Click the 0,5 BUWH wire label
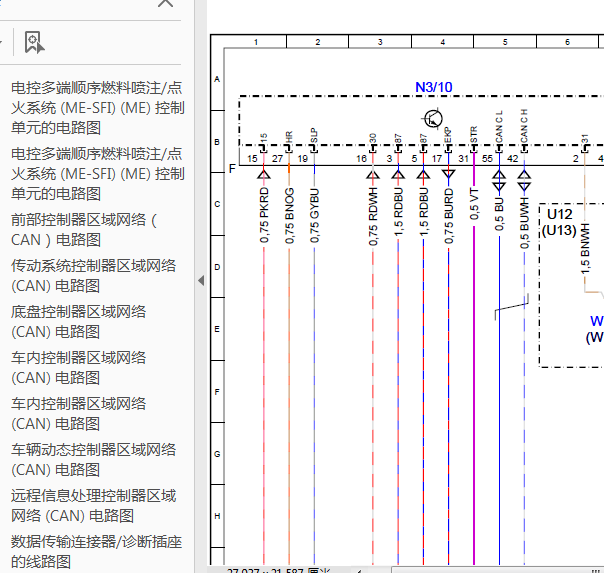 click(x=524, y=223)
